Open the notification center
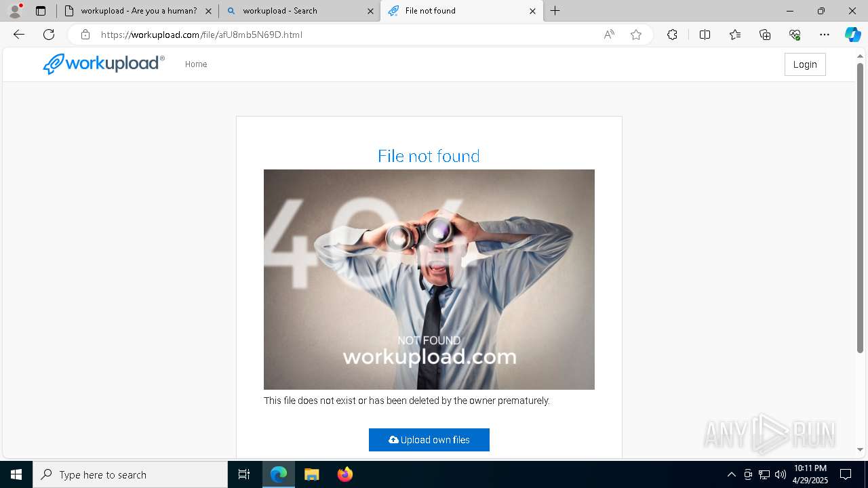This screenshot has height=488, width=868. coord(846,474)
